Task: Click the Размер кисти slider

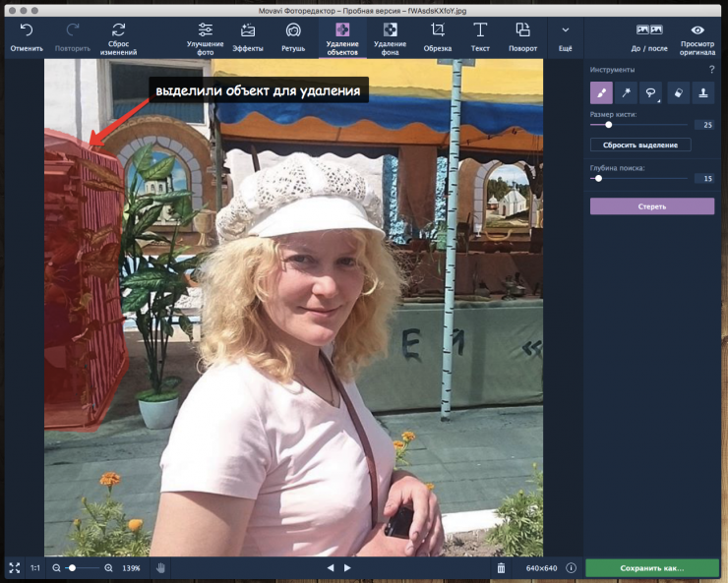Action: [608, 125]
